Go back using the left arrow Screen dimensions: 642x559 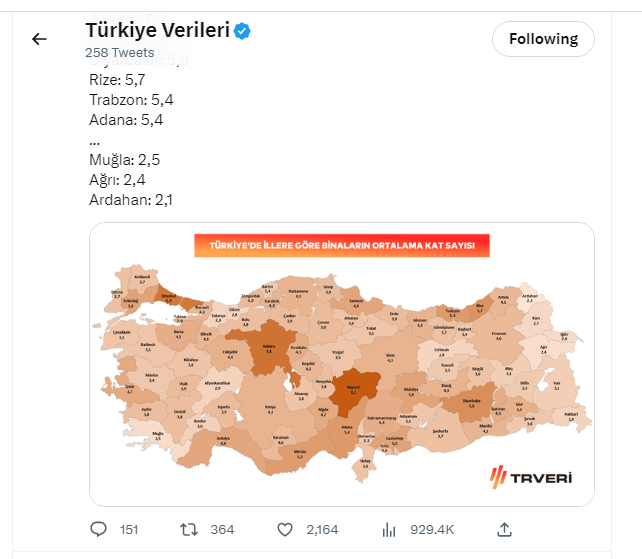pos(39,39)
